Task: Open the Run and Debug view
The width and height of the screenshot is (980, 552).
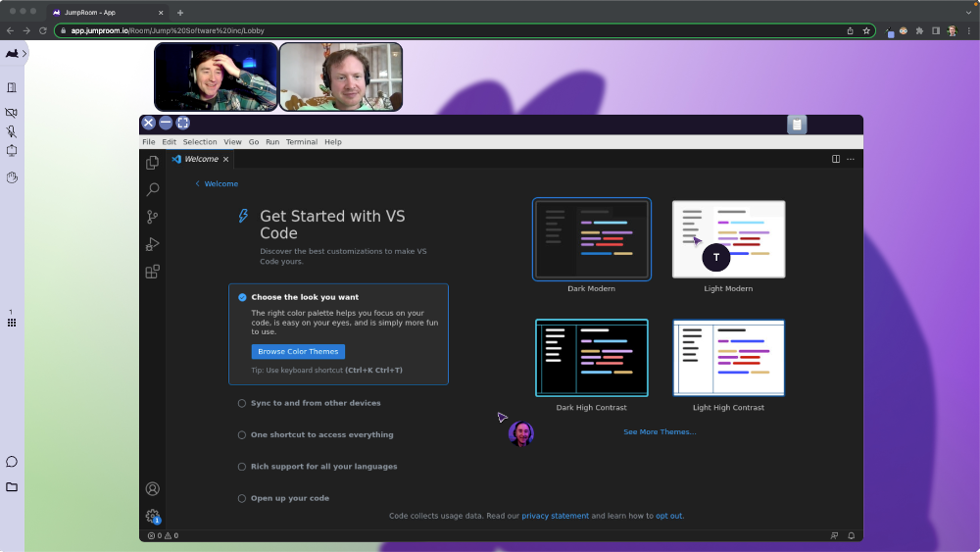Action: point(153,244)
